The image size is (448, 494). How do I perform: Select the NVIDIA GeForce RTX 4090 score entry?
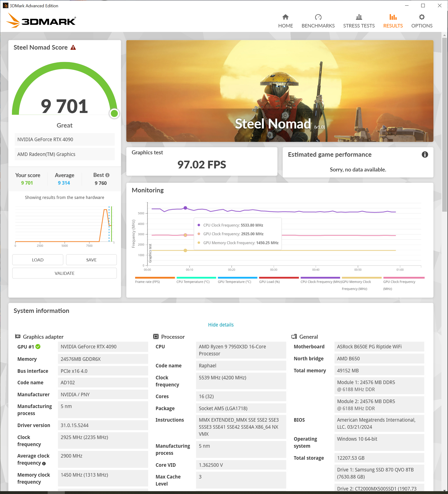[64, 140]
